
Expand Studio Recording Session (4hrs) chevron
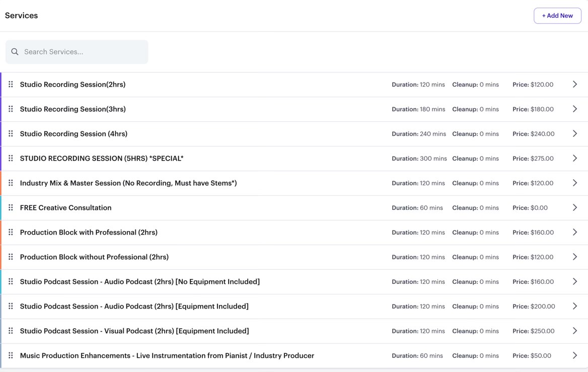pos(574,134)
